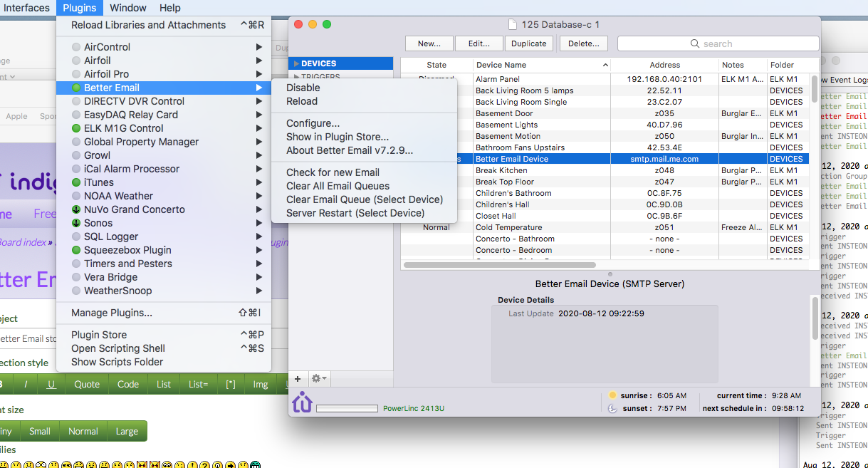Click the gray status dot beside AirControl
868x468 pixels.
click(x=76, y=47)
